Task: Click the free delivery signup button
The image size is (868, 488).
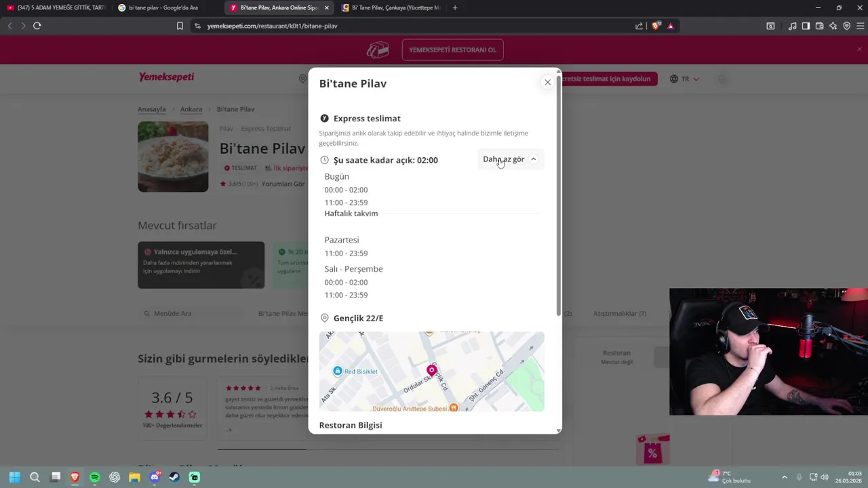Action: click(609, 79)
